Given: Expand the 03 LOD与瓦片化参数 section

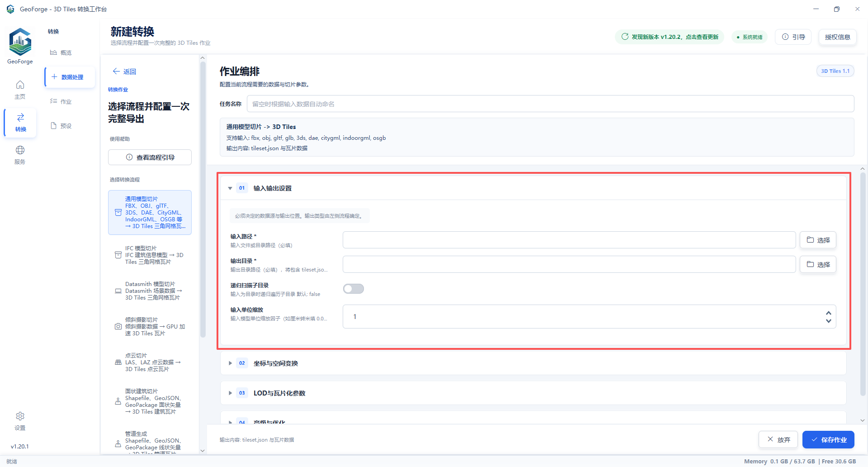Looking at the screenshot, I should (230, 393).
